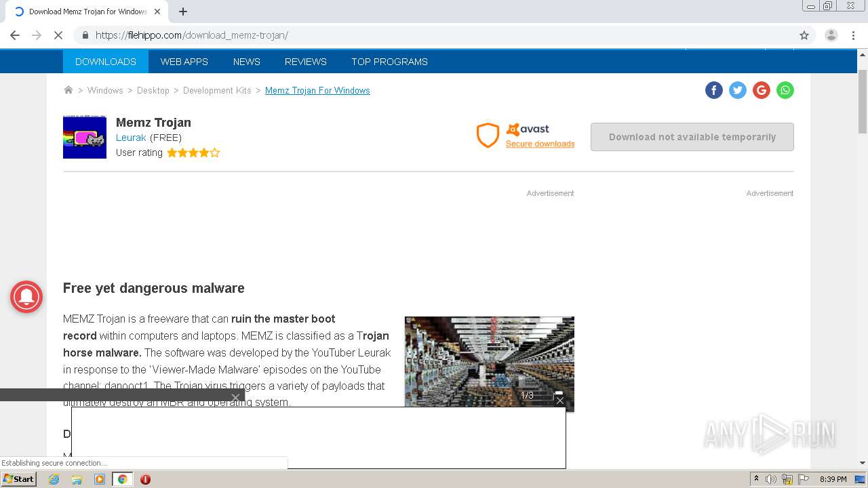Open the TOP PROGRAMS nav tab
The image size is (868, 488).
point(389,62)
